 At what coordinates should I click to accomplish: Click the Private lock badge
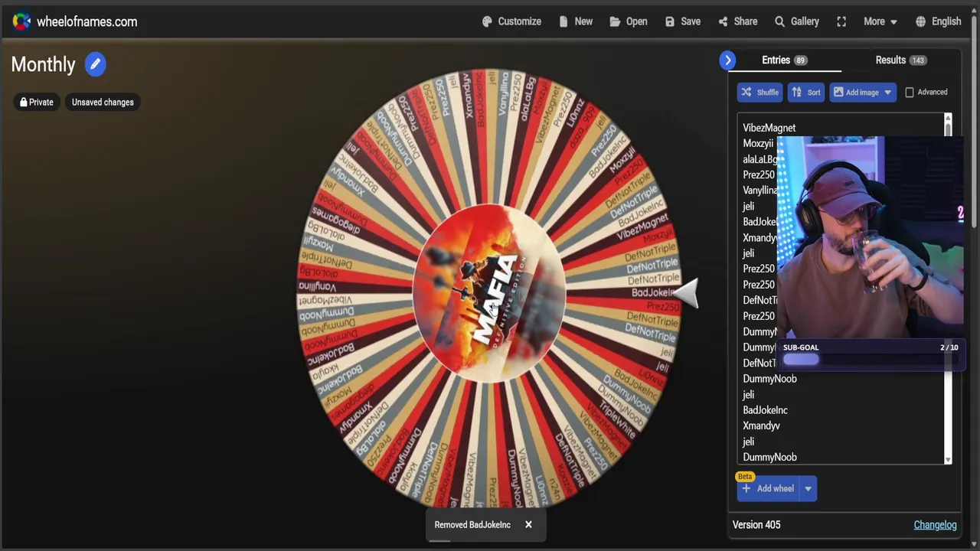(x=37, y=102)
